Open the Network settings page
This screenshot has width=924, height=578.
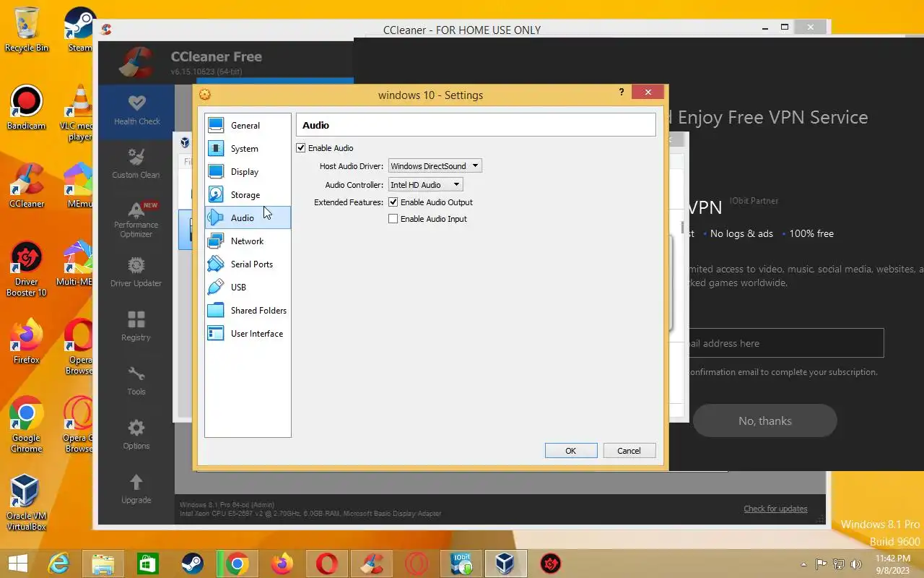[248, 241]
